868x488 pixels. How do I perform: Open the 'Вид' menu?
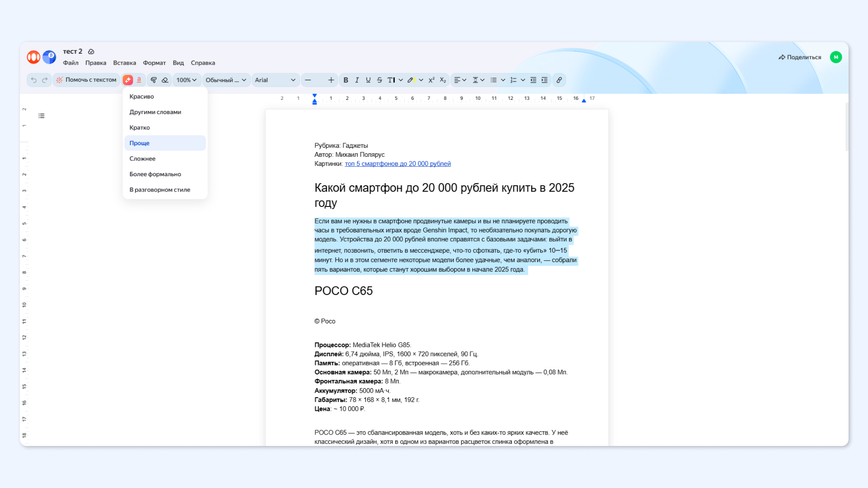pos(178,63)
